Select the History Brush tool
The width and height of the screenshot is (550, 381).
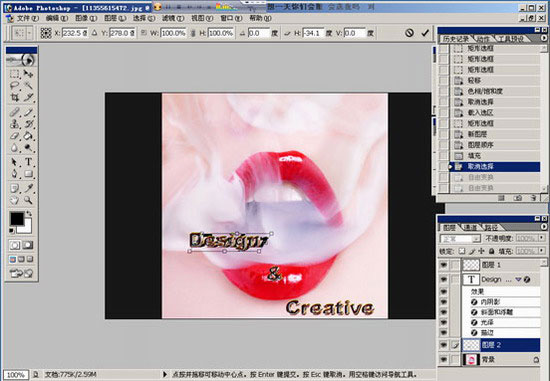tap(28, 124)
